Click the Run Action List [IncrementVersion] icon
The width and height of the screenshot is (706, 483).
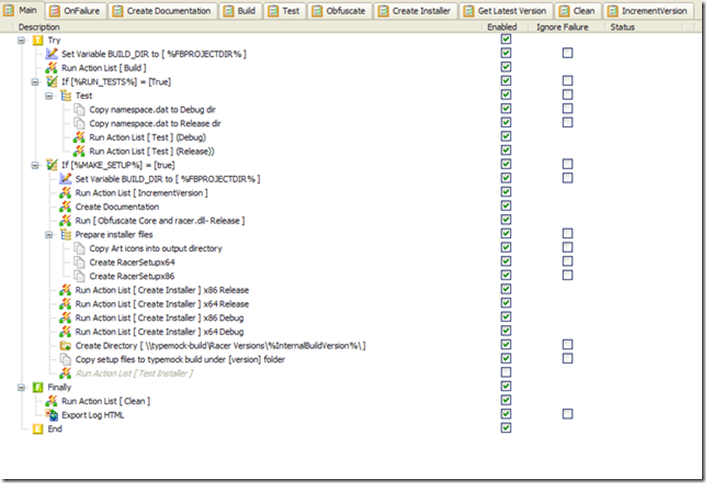coord(66,193)
